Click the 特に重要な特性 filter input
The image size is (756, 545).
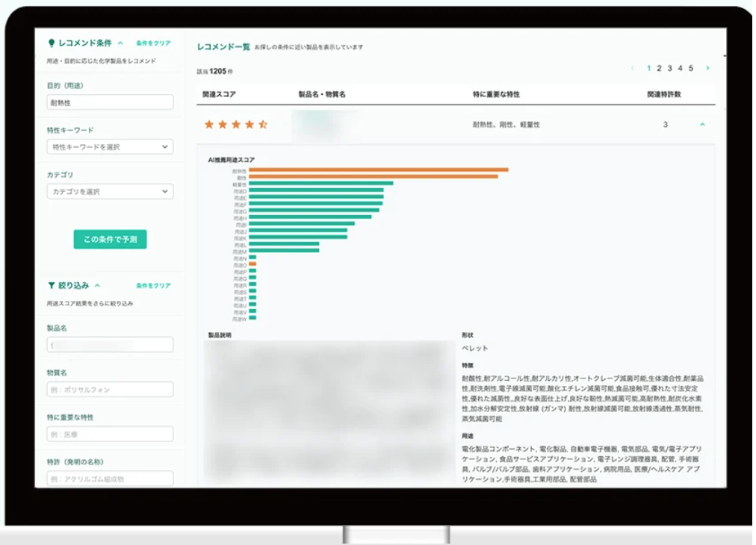coord(110,434)
